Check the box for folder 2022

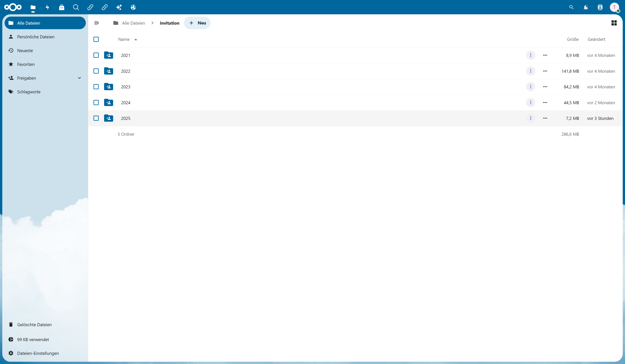click(96, 71)
